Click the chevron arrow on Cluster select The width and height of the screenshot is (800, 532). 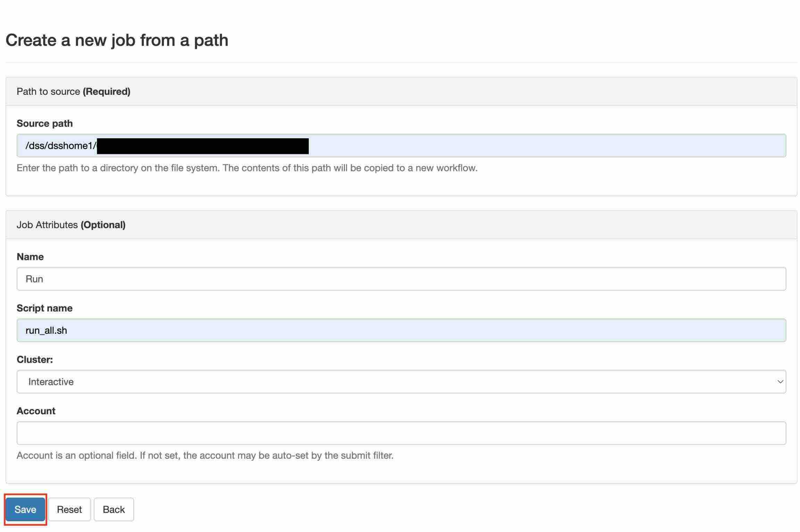[780, 382]
